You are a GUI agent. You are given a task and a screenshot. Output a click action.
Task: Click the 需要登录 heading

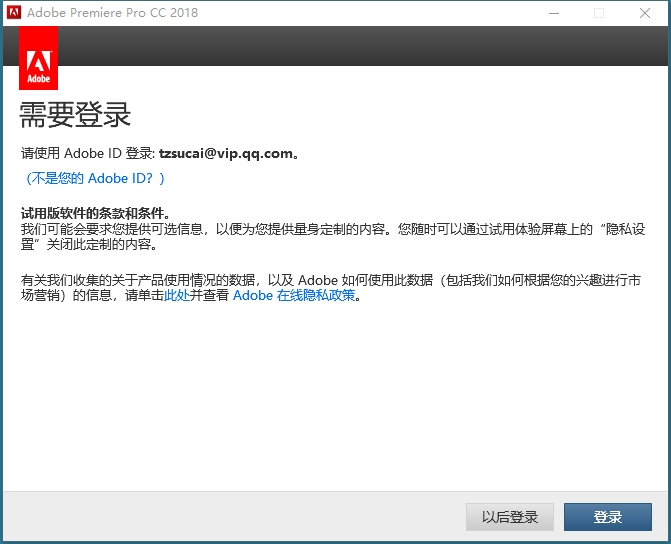click(75, 115)
